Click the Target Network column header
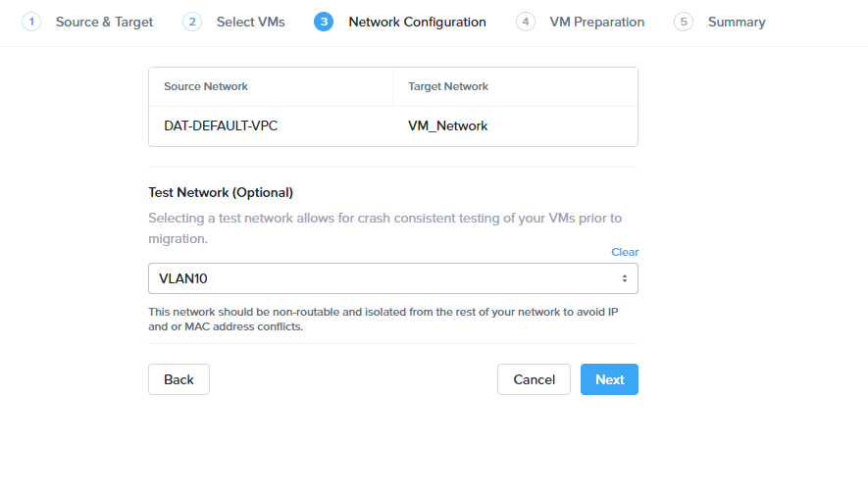 (x=448, y=86)
